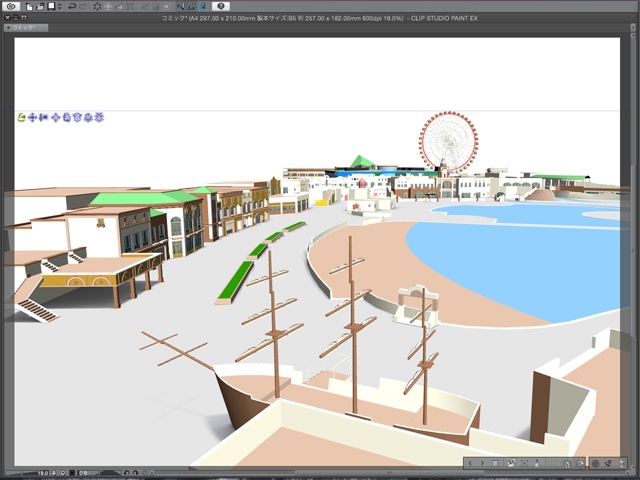
Task: Click the canvas rotation angle slider
Action: [110, 473]
